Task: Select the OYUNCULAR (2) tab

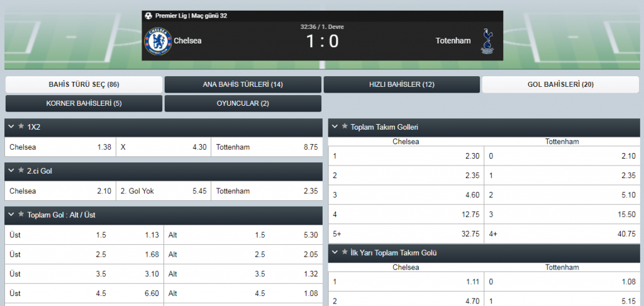Action: click(x=243, y=104)
